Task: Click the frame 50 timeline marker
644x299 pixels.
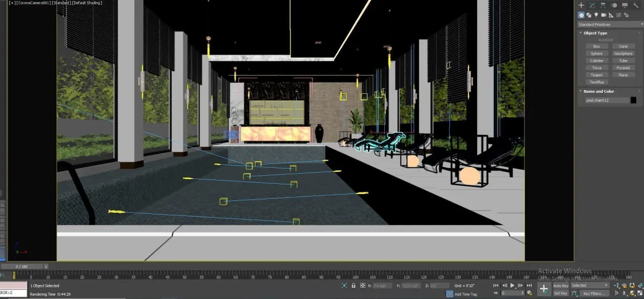Action: tap(185, 277)
